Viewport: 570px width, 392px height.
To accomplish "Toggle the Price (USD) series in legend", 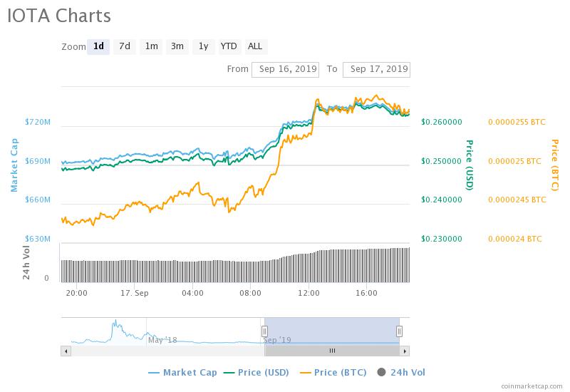I will [x=256, y=372].
